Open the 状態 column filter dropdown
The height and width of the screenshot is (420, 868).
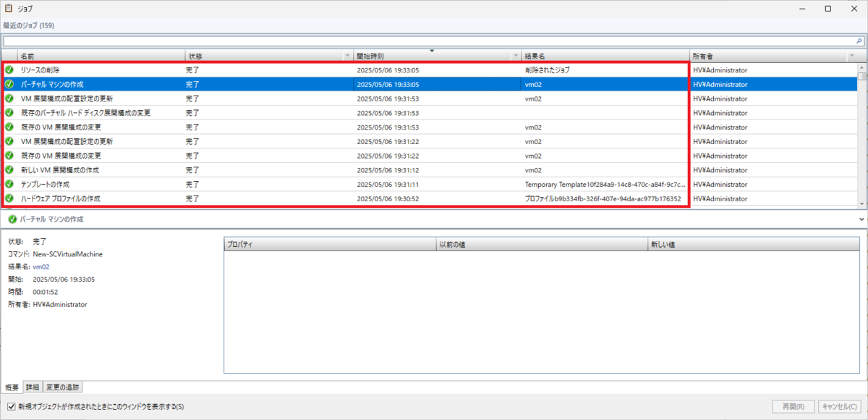coord(347,56)
